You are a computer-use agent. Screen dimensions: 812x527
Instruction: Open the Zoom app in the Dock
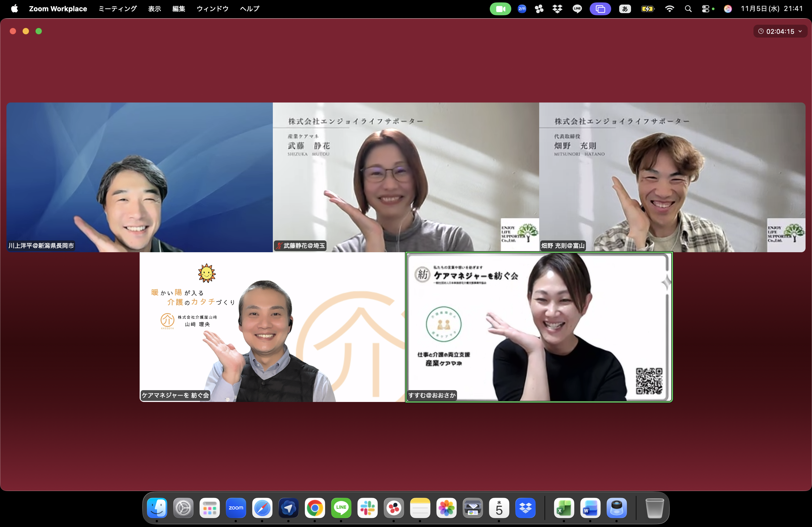[236, 508]
